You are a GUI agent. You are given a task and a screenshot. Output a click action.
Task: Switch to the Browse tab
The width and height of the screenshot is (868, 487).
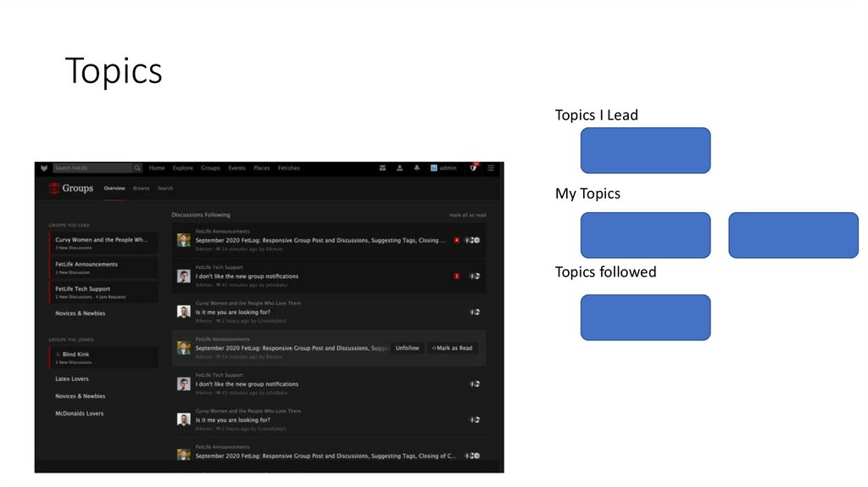tap(142, 188)
